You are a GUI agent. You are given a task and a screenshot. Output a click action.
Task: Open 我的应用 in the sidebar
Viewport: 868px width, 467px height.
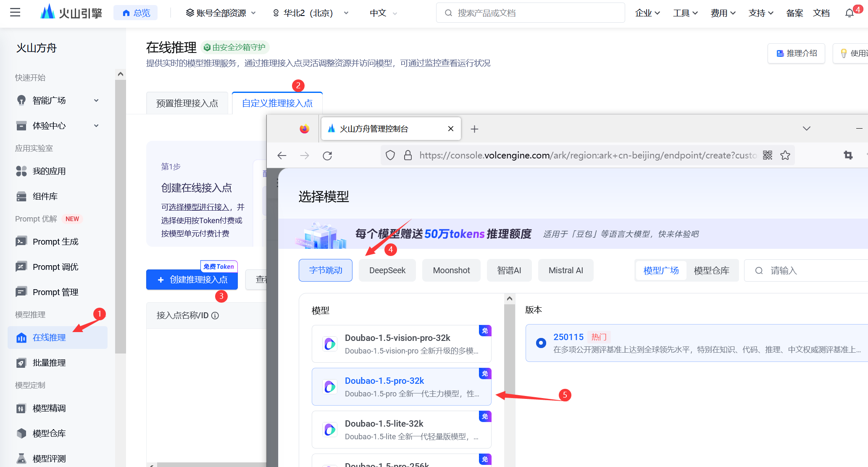tap(49, 171)
